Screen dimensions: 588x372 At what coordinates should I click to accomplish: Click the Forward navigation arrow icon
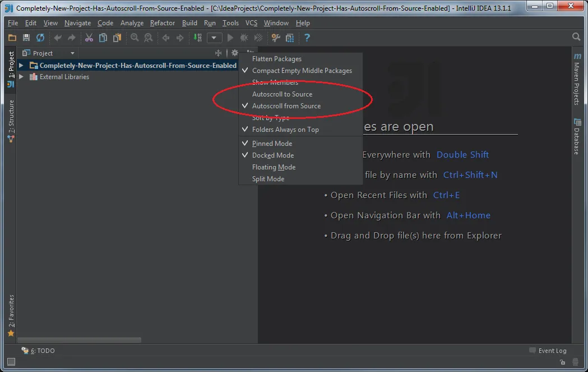pos(180,38)
